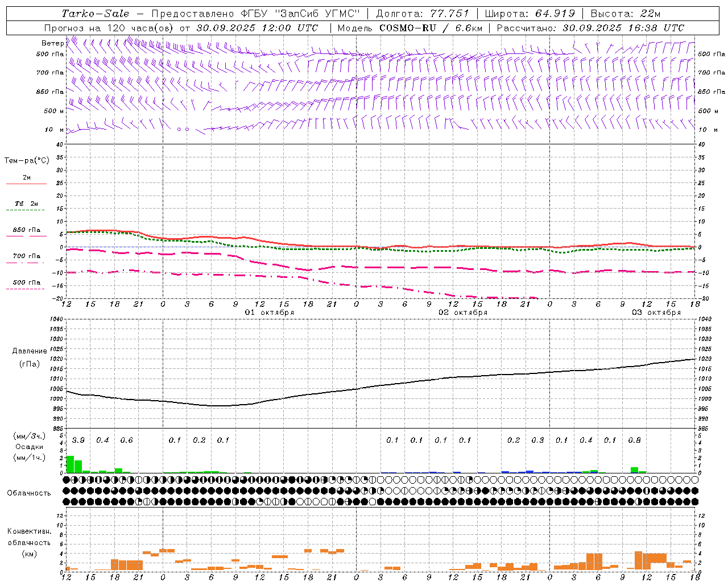The height and width of the screenshot is (582, 728).
Task: Select the Модель COSMO-RU / 6.6км text
Action: click(409, 28)
